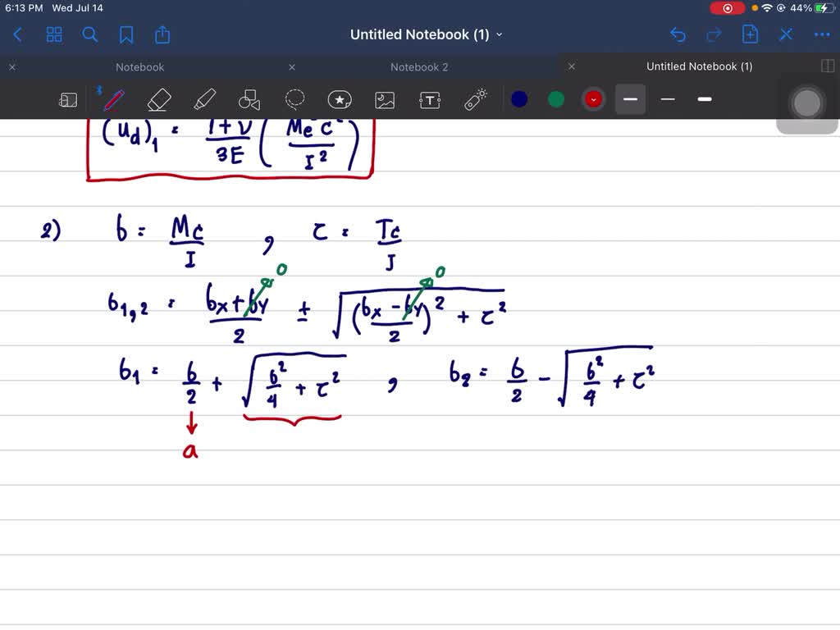Open the Stickers tool
The height and width of the screenshot is (630, 840).
pos(340,99)
